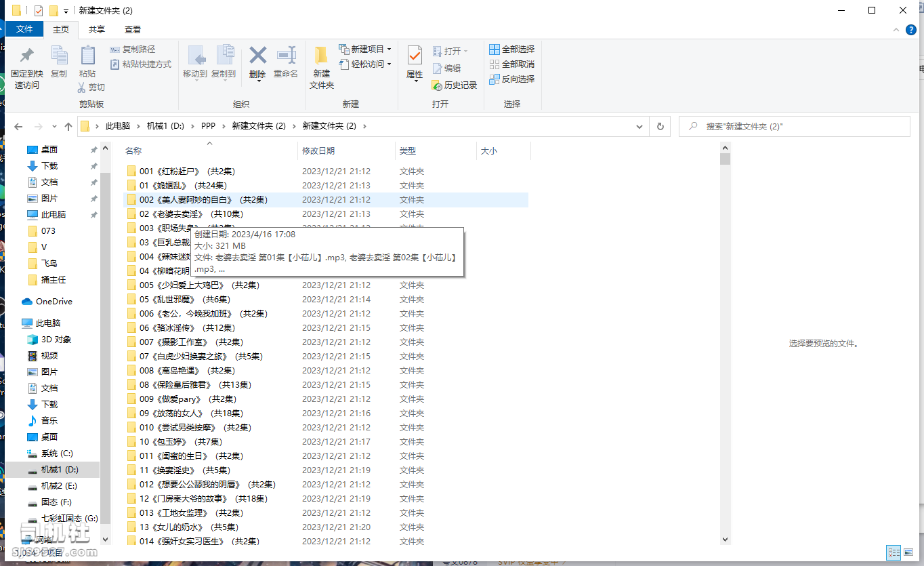Click 复制路径 (Copy path)
924x566 pixels.
coord(133,49)
